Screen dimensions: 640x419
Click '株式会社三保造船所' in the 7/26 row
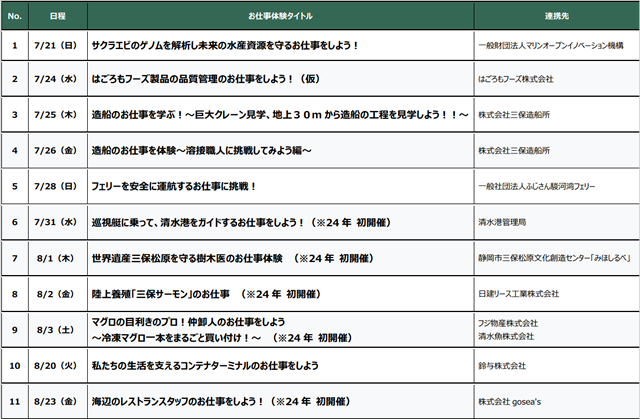pyautogui.click(x=514, y=151)
